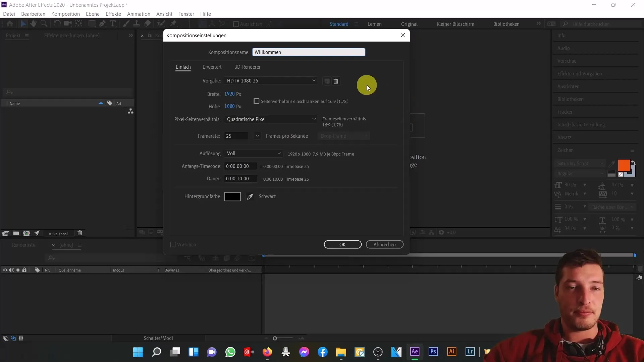Click the Hintergrundfarbe black color swatch
Image resolution: width=644 pixels, height=362 pixels.
point(233,196)
